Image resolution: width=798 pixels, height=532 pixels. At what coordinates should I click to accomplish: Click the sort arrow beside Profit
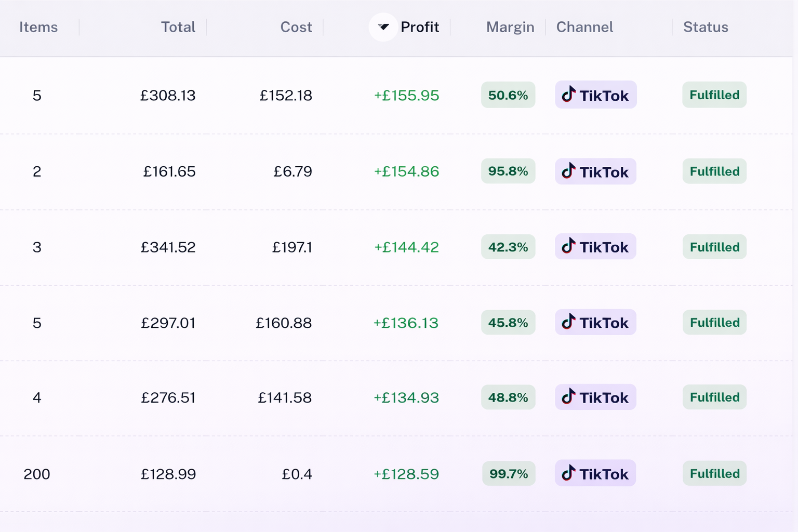coord(383,27)
